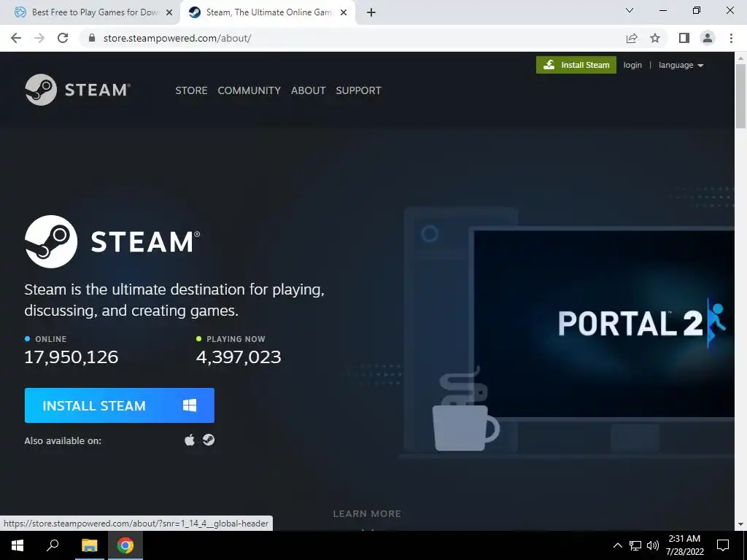Screen dimensions: 747x560
Task: Open the Windows Start menu
Action: pyautogui.click(x=18, y=545)
